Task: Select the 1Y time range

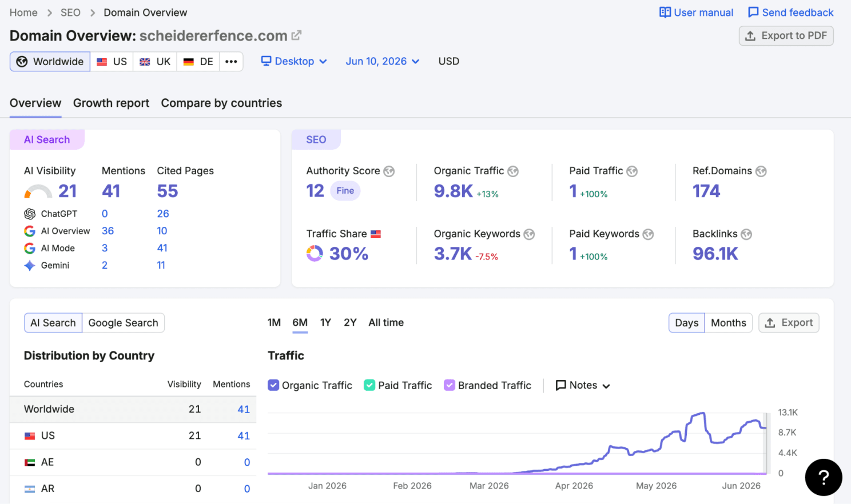Action: (325, 322)
